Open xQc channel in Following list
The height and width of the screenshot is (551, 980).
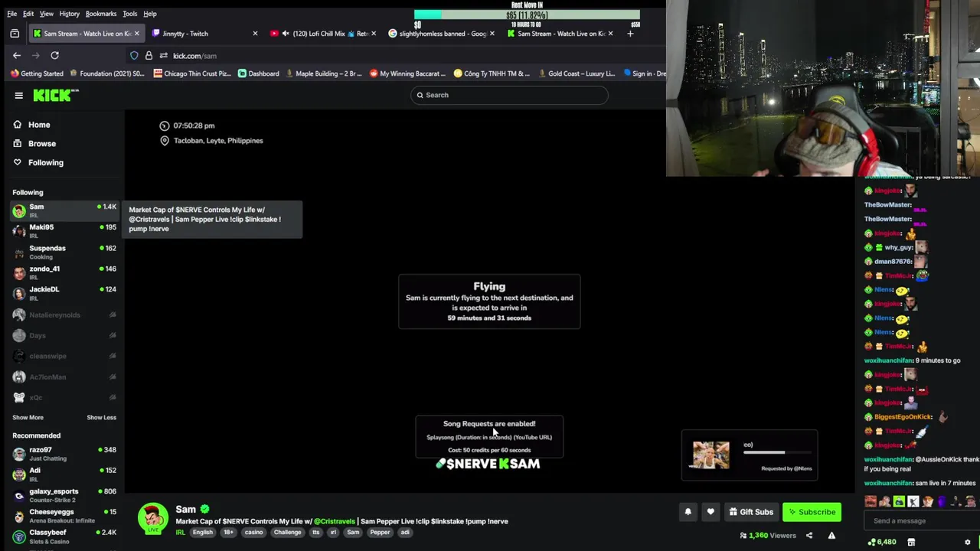tap(64, 397)
